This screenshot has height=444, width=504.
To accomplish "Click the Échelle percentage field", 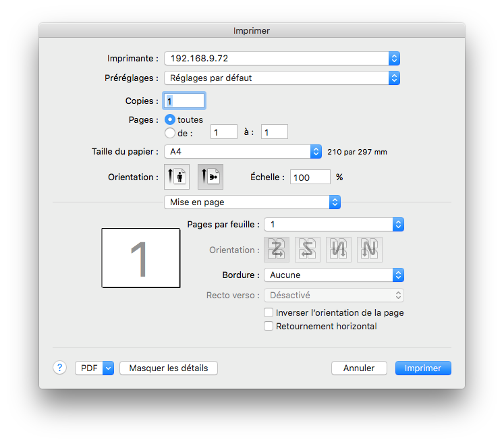I will (310, 177).
